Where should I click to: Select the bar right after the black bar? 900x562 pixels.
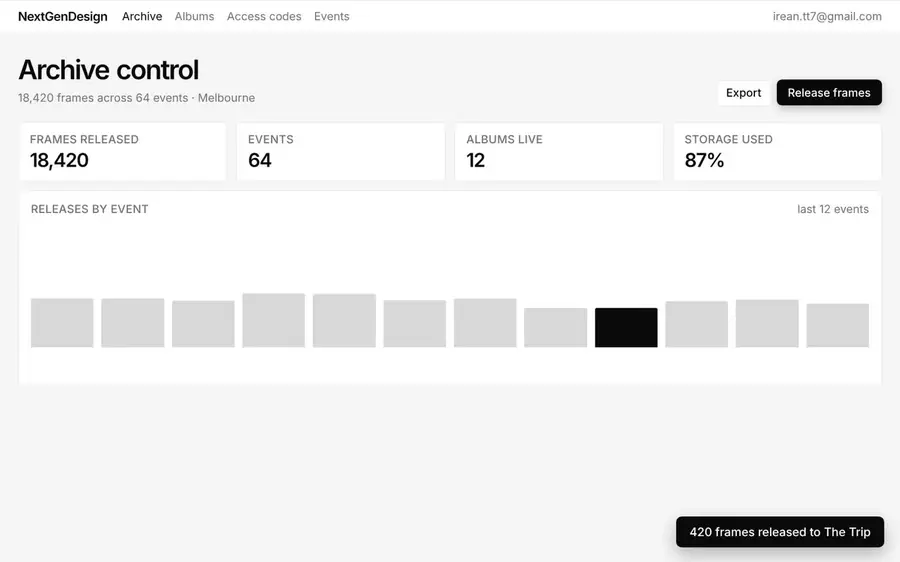pos(697,324)
